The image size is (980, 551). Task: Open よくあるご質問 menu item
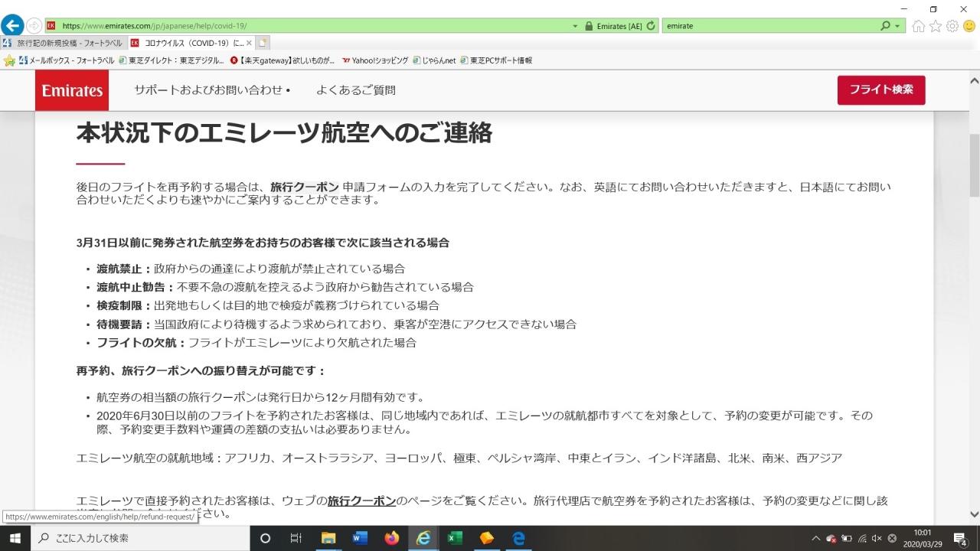356,90
